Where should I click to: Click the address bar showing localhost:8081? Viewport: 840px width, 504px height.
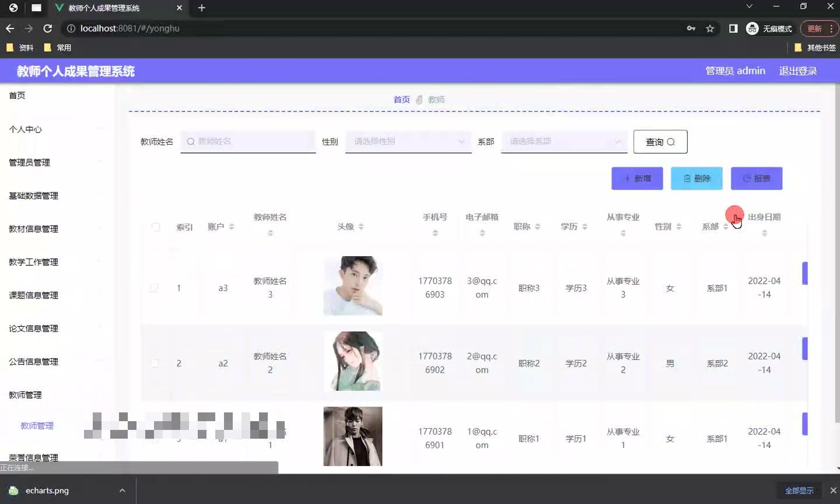click(x=373, y=28)
